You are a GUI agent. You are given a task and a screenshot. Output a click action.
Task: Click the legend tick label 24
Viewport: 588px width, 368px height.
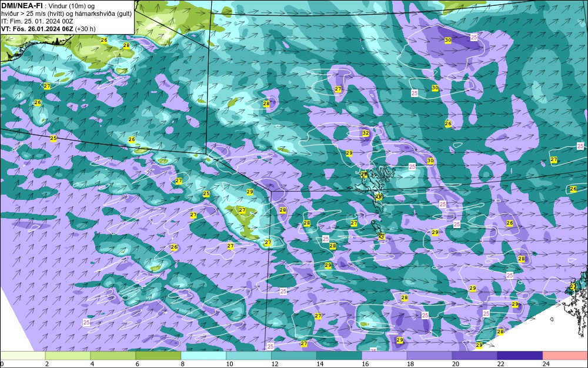click(546, 364)
